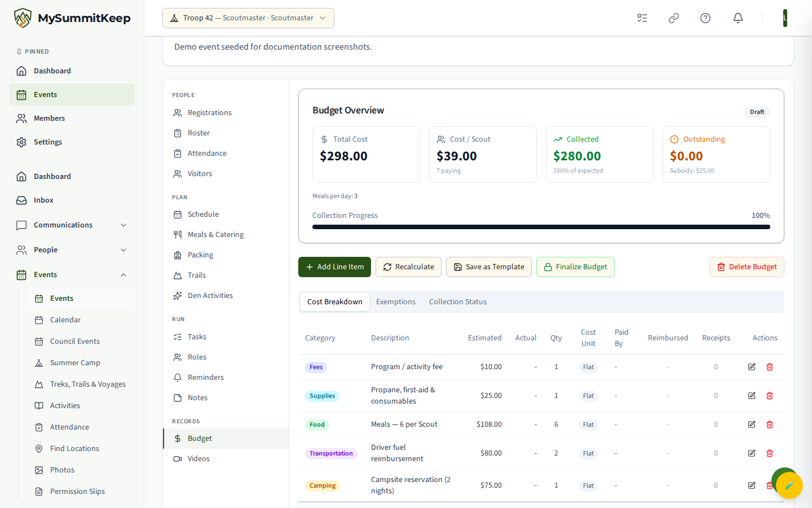Open Trails under Plan
The height and width of the screenshot is (508, 812).
[x=226, y=275]
